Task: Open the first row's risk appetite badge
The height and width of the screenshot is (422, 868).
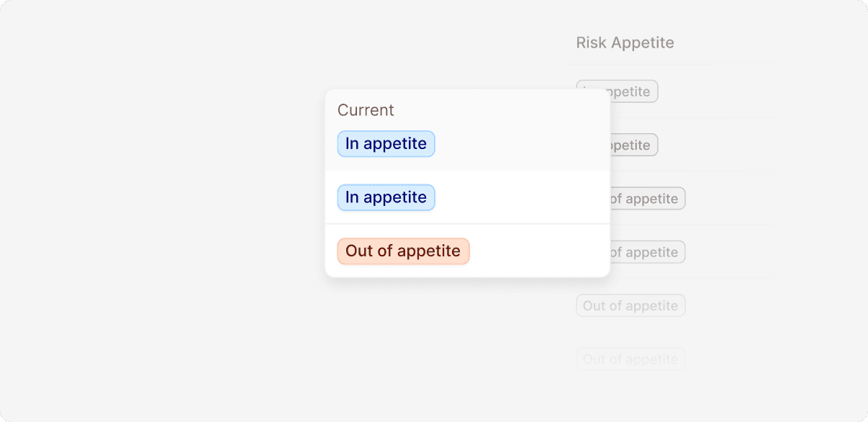Action: [x=634, y=91]
